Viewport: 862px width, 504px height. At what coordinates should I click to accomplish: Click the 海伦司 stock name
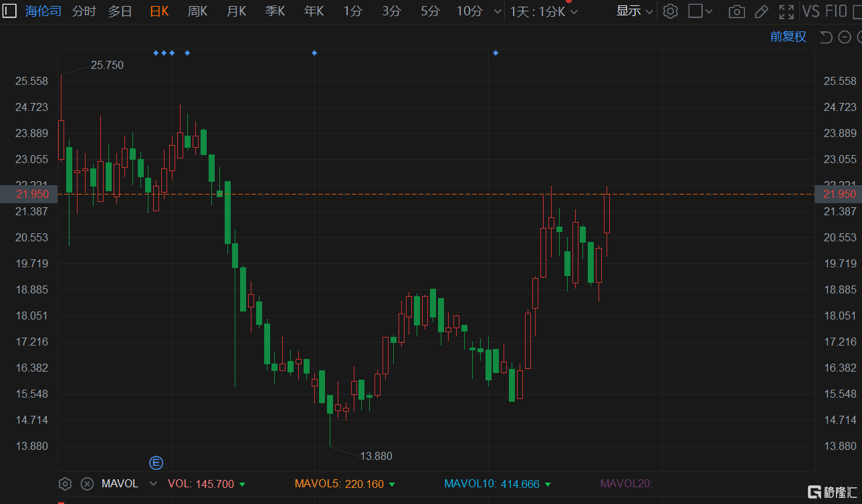pyautogui.click(x=43, y=11)
